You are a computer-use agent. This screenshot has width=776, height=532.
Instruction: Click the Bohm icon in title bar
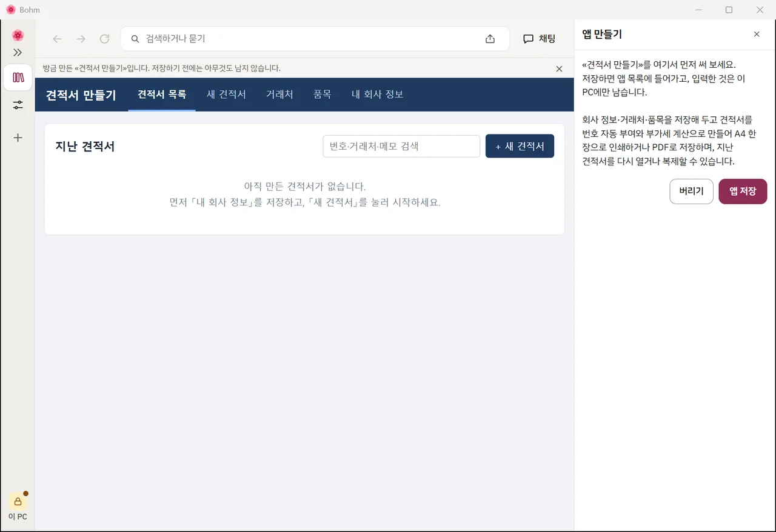tap(10, 10)
